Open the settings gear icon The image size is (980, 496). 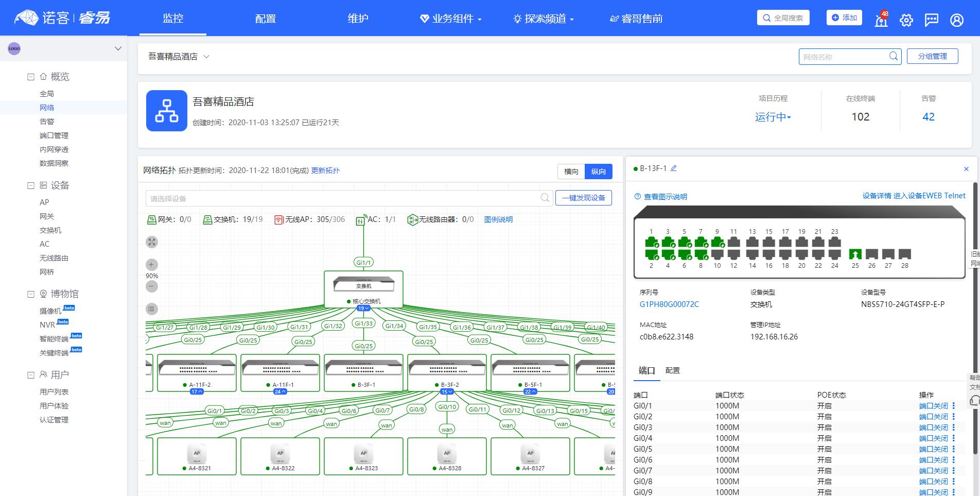906,20
